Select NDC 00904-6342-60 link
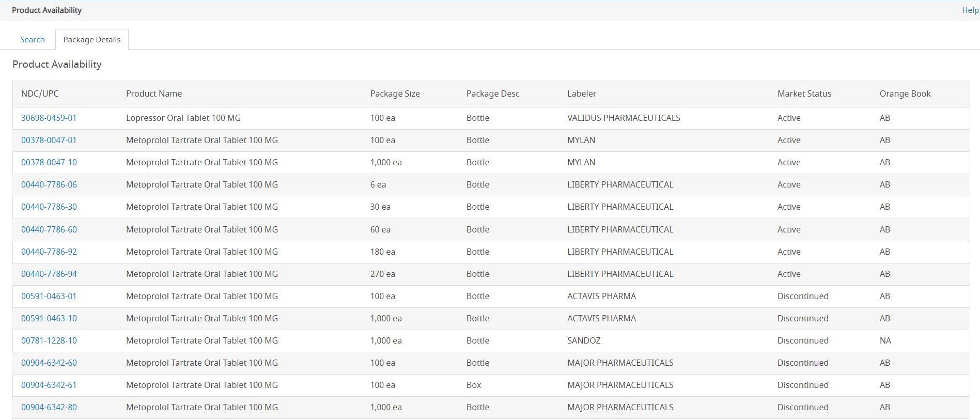Screen dimensions: 980x420 [49, 363]
